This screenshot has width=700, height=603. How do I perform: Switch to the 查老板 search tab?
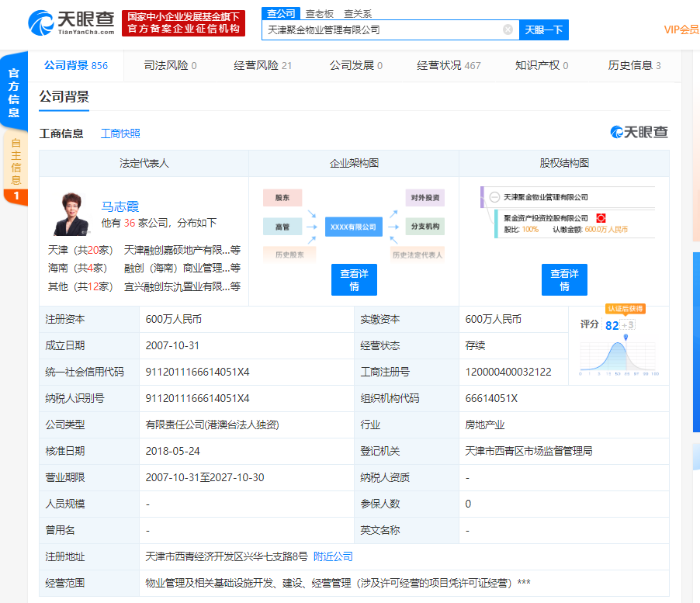pos(319,13)
